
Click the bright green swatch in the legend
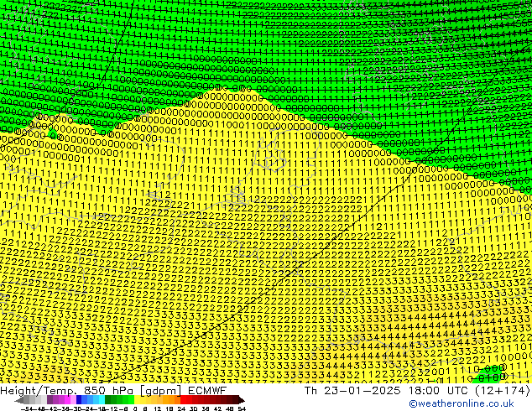click(x=131, y=400)
